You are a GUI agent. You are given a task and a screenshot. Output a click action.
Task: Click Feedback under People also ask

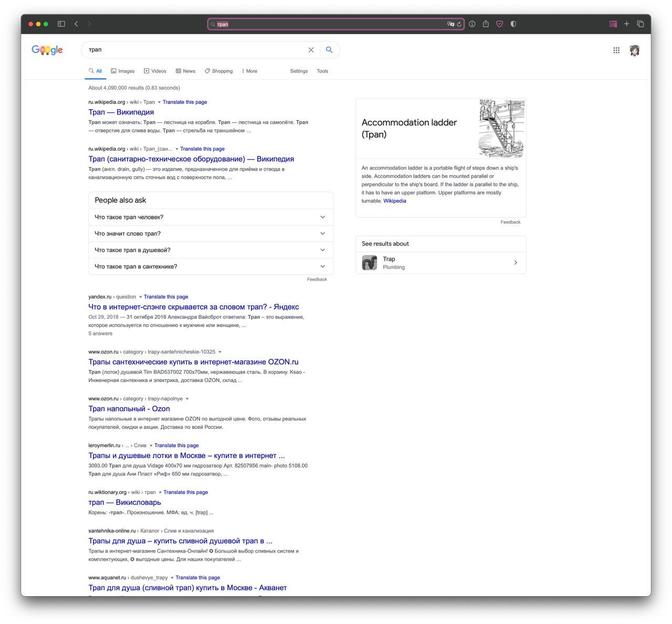(x=317, y=279)
